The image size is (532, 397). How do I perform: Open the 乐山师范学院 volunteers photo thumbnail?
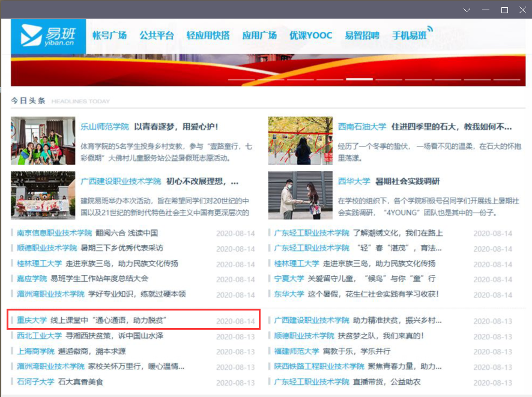point(43,141)
